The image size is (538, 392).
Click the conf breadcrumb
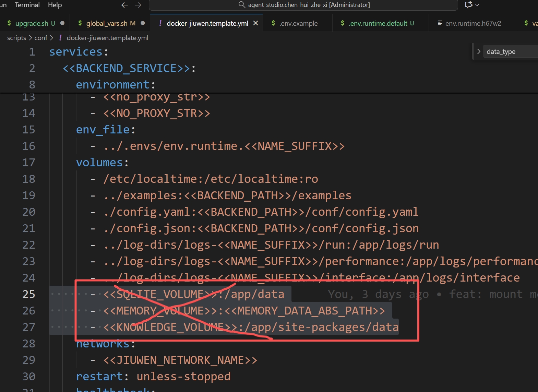tap(41, 38)
